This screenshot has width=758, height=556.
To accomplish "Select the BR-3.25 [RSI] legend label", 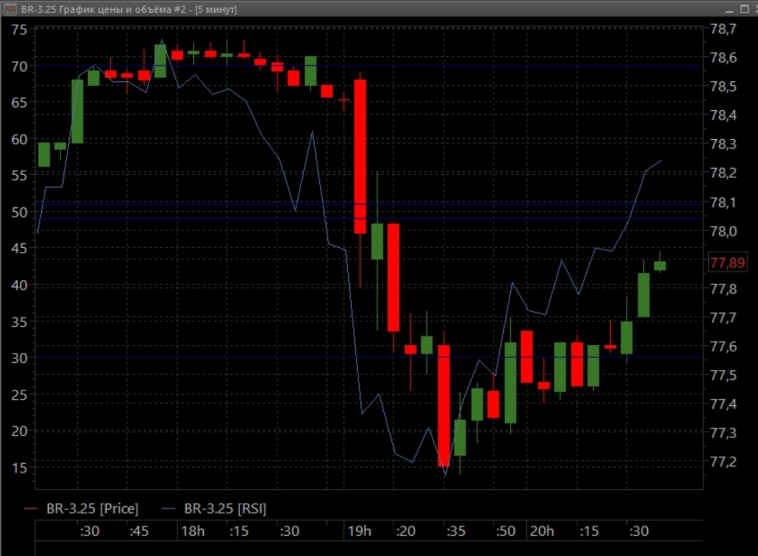I will point(226,508).
